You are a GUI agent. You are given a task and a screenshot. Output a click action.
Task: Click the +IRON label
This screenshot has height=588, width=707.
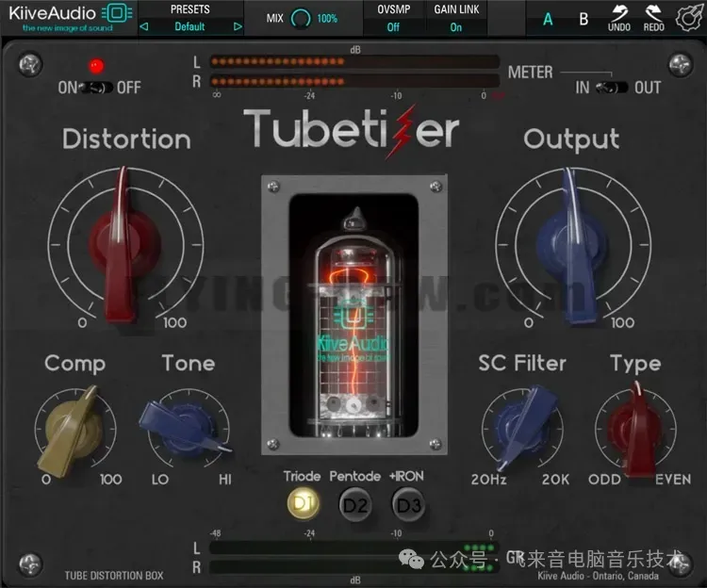tap(406, 476)
